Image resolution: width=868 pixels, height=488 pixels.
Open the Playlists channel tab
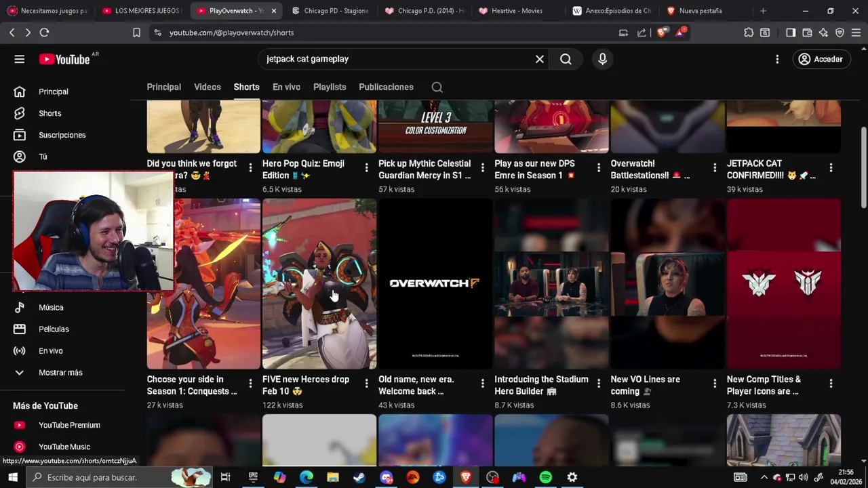(330, 87)
